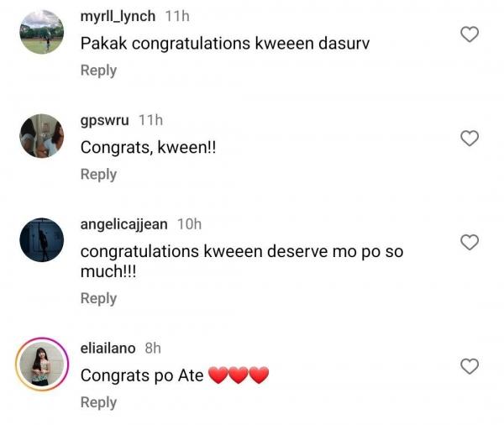Click the 10h timestamp on angelicajjean's comment
This screenshot has width=504, height=425.
(x=189, y=224)
